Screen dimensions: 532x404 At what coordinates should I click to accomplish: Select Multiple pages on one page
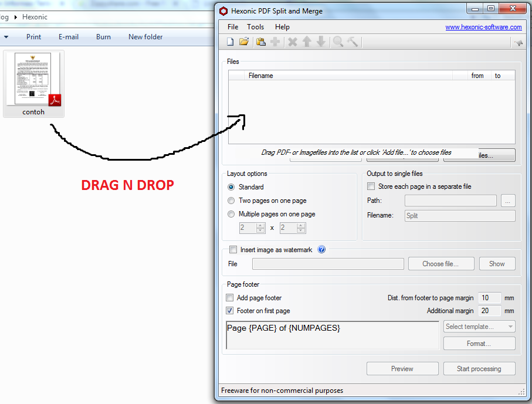click(231, 215)
